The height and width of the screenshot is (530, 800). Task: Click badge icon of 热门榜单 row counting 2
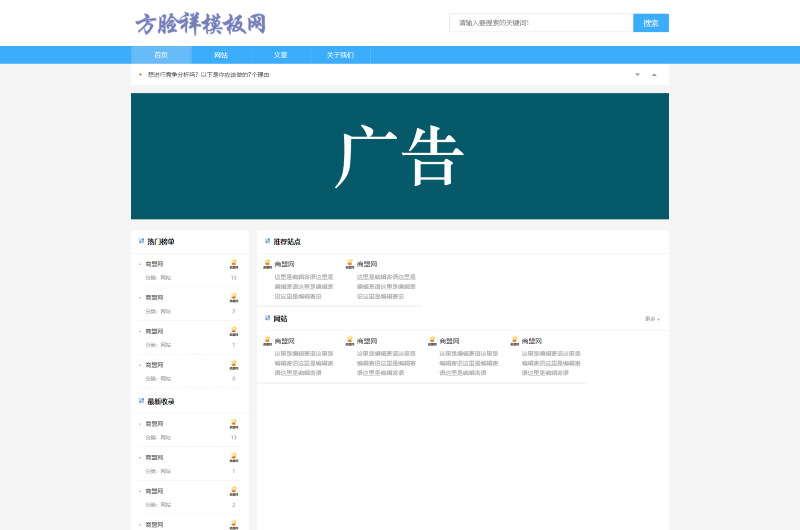pos(234,297)
